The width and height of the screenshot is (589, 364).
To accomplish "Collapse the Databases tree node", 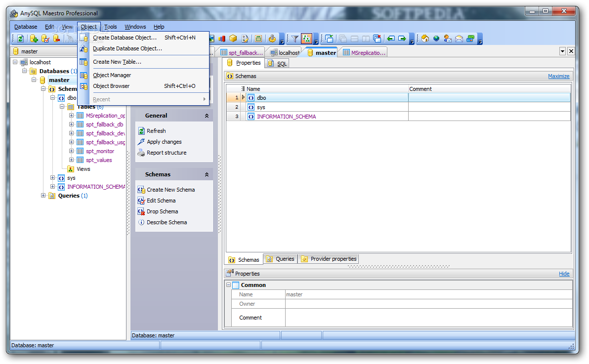I will pyautogui.click(x=24, y=71).
